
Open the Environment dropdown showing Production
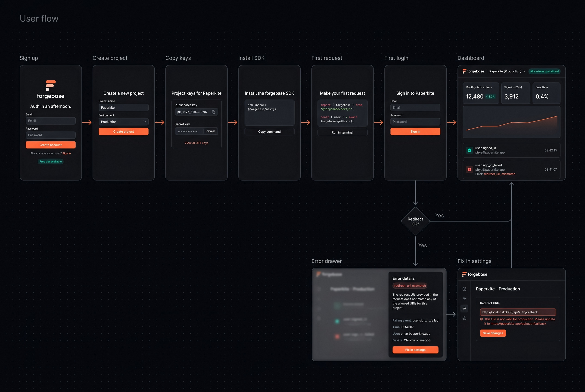click(x=123, y=122)
